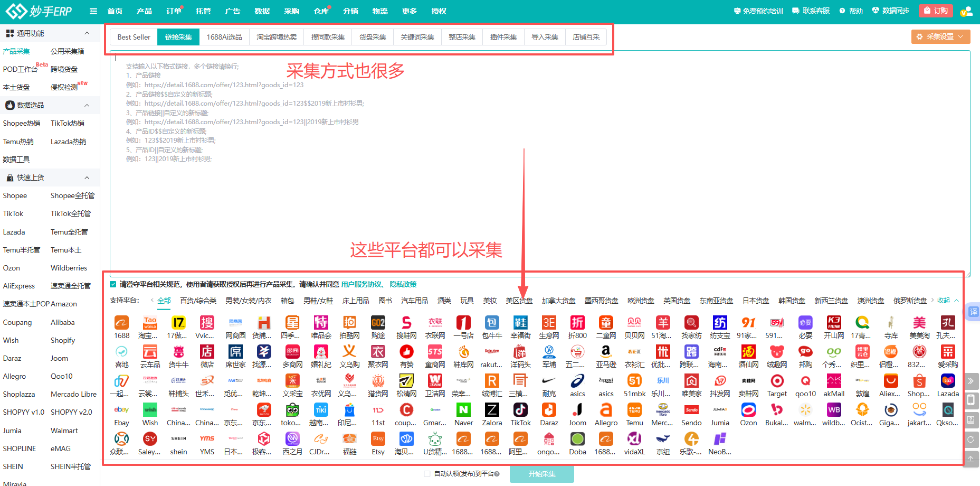Click the Temu platform icon
The image size is (980, 486).
click(x=634, y=410)
